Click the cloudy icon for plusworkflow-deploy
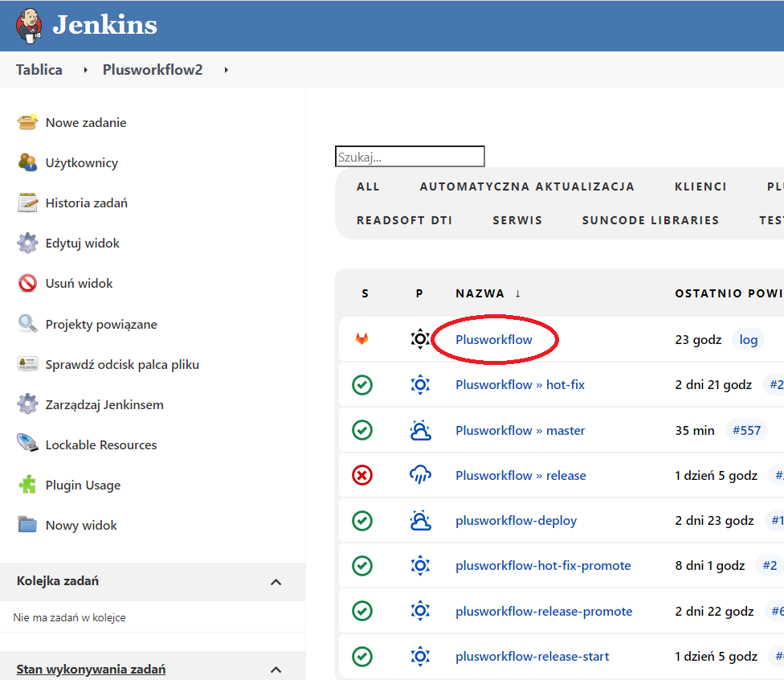This screenshot has width=784, height=680. point(420,520)
